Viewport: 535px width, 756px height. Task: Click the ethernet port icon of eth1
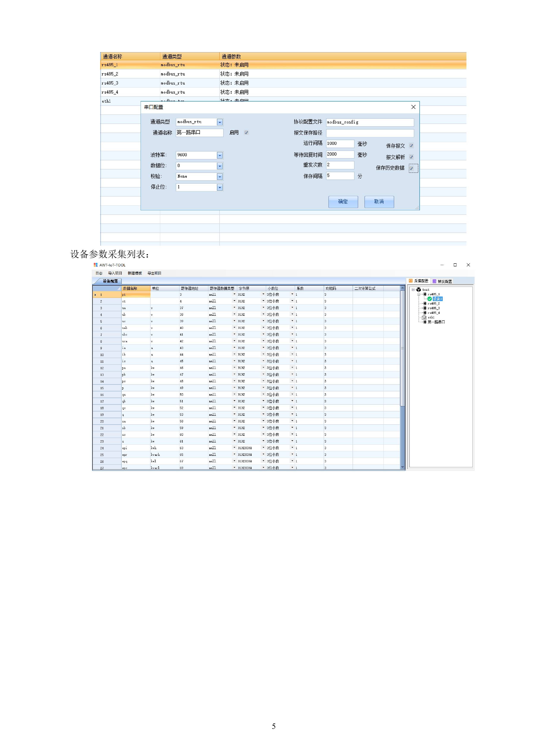click(424, 317)
